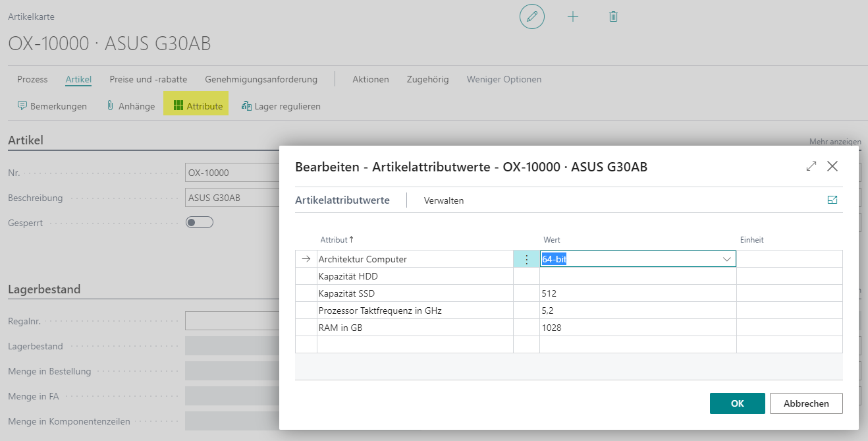The image size is (868, 441).
Task: Close the Artikelattributwerte dialog
Action: point(832,167)
